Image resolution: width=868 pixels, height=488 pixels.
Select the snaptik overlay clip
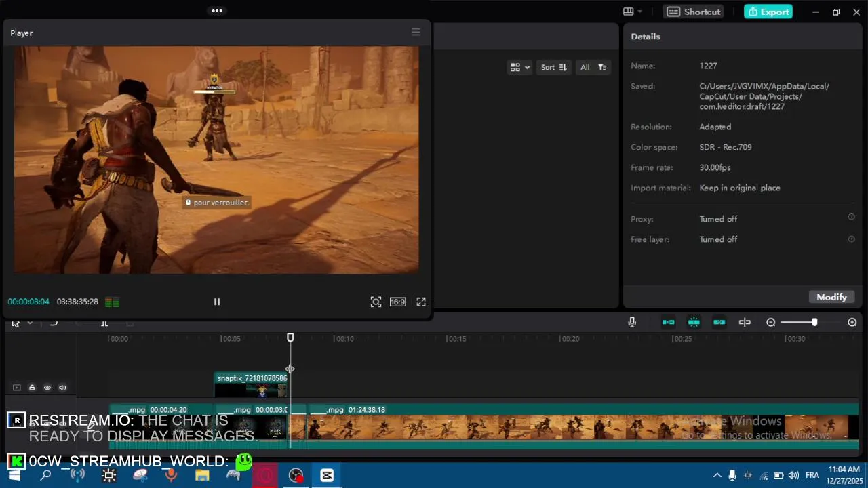[x=252, y=385]
